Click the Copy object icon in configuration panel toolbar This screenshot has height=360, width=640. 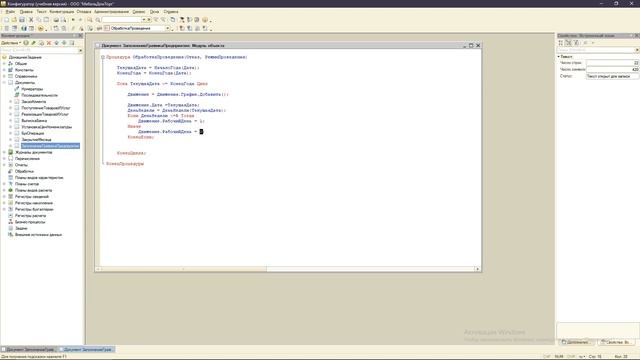tap(41, 42)
